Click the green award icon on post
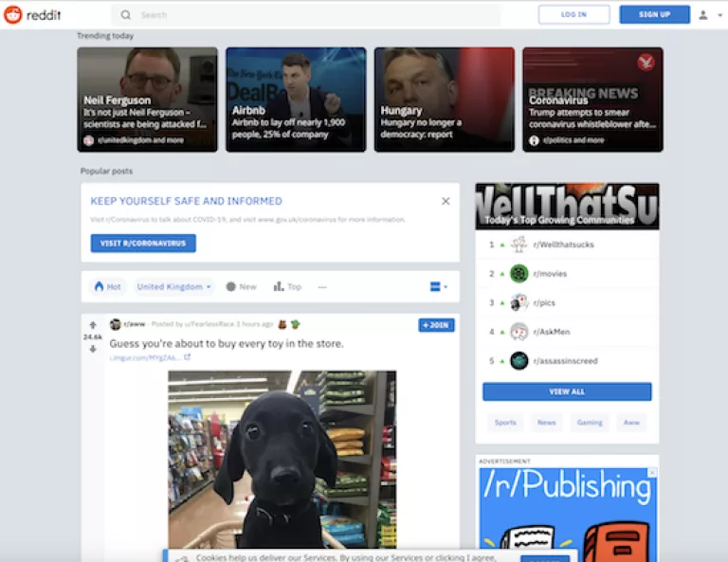This screenshot has width=728, height=562. coord(296,324)
